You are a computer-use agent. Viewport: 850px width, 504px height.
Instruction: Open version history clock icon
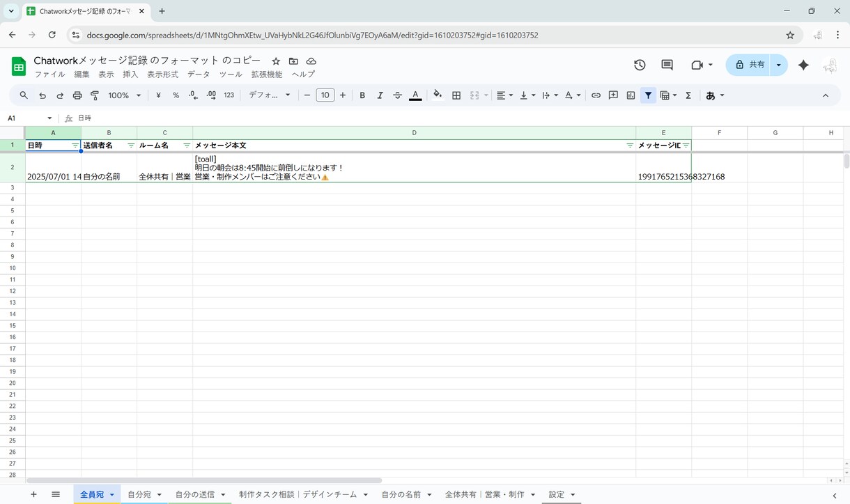click(640, 65)
